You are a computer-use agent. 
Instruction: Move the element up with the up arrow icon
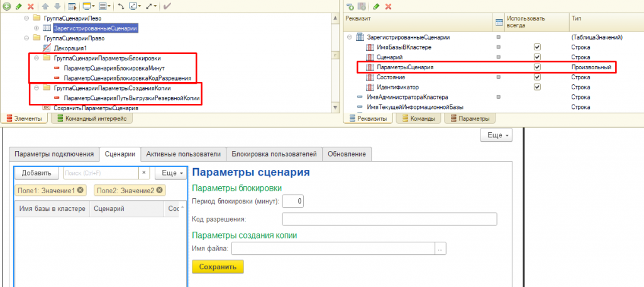pyautogui.click(x=45, y=6)
